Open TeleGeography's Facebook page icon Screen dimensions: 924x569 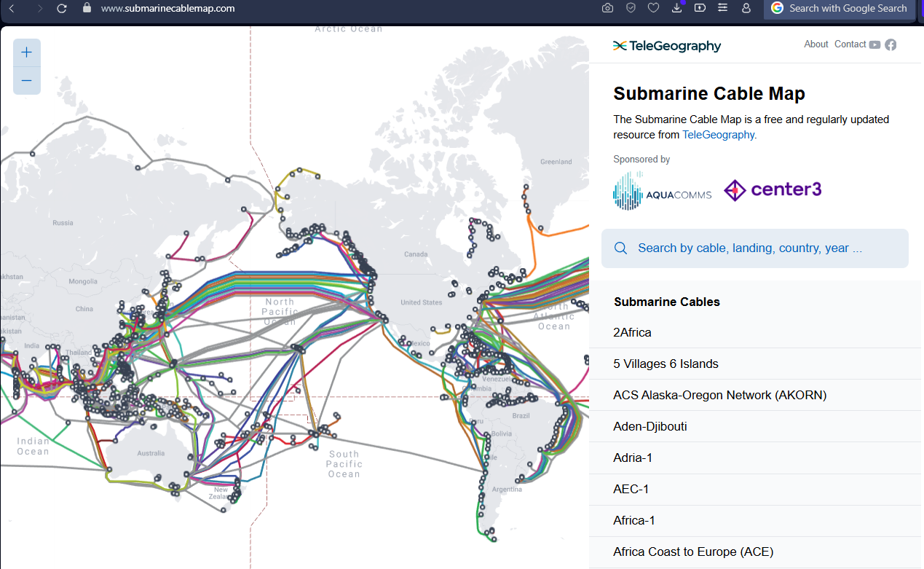(x=891, y=44)
